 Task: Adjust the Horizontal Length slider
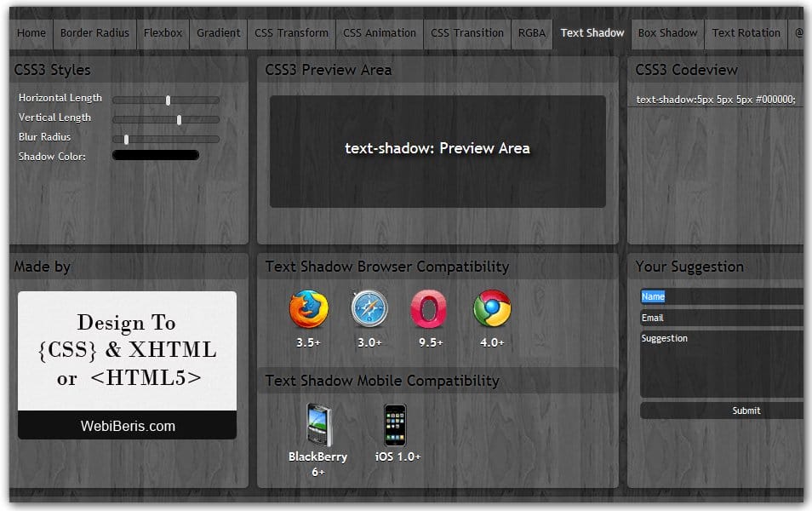click(x=168, y=98)
